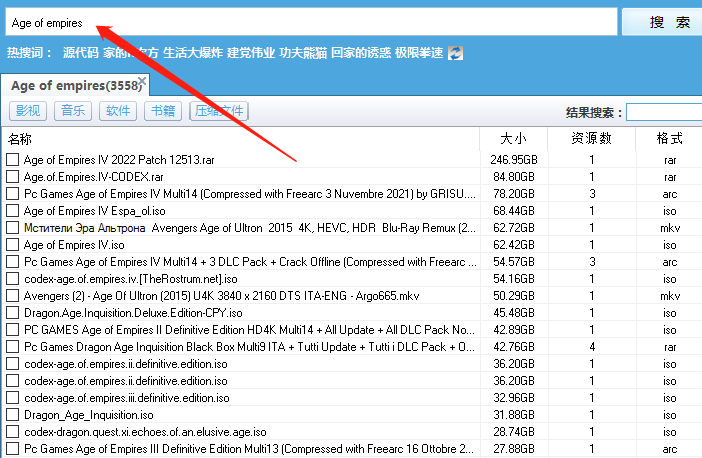
Task: Check the Мстители Эра Альтрона row checkbox
Action: click(13, 227)
